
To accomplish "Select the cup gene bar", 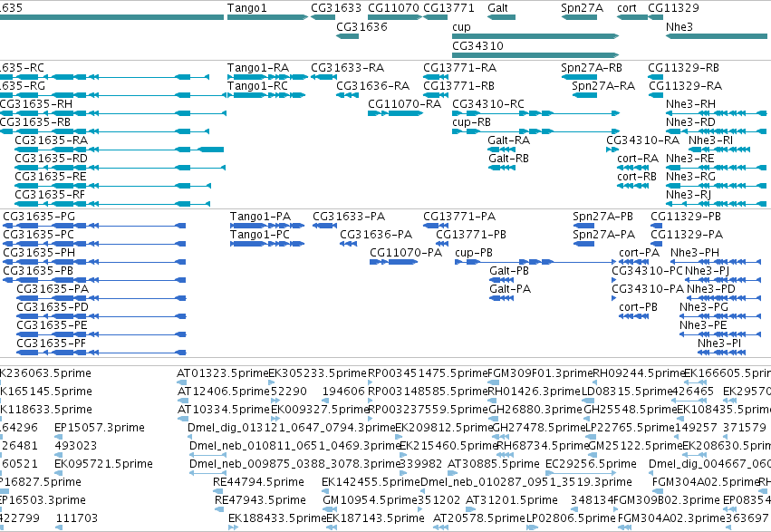I will 535,36.
